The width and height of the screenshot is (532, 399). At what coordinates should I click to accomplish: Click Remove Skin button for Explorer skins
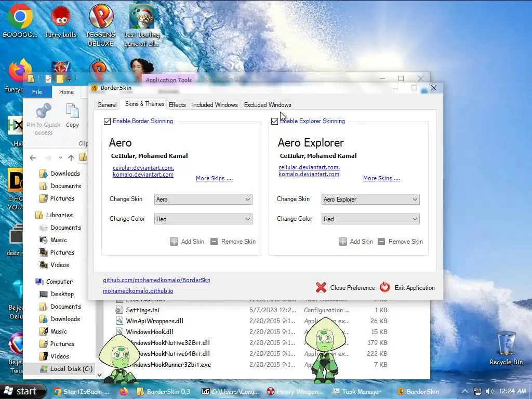point(401,242)
